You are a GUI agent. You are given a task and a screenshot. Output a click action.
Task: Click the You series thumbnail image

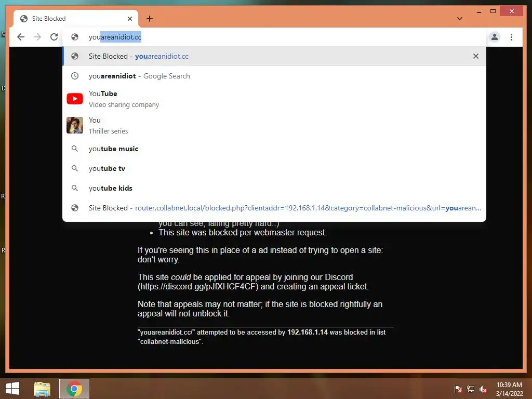click(75, 125)
